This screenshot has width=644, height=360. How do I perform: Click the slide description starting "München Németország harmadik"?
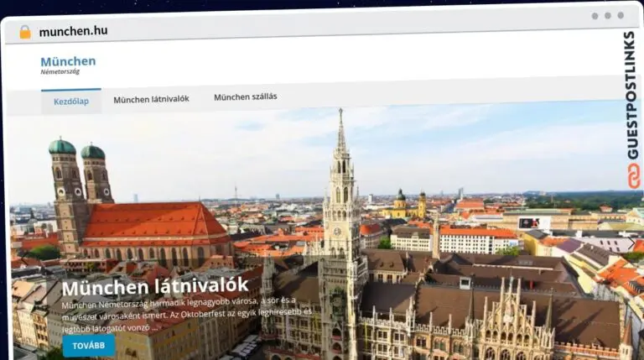pos(187,315)
